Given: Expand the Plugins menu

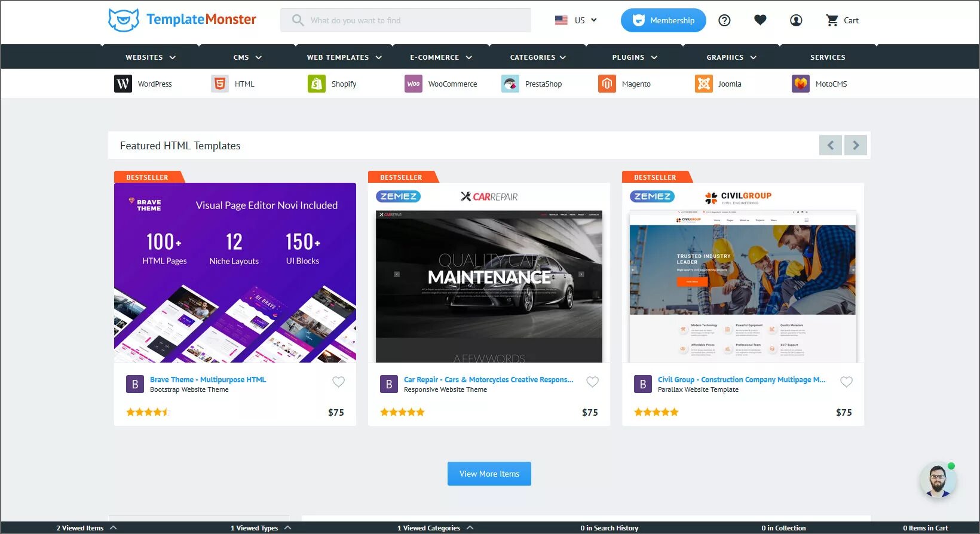Looking at the screenshot, I should click(635, 57).
